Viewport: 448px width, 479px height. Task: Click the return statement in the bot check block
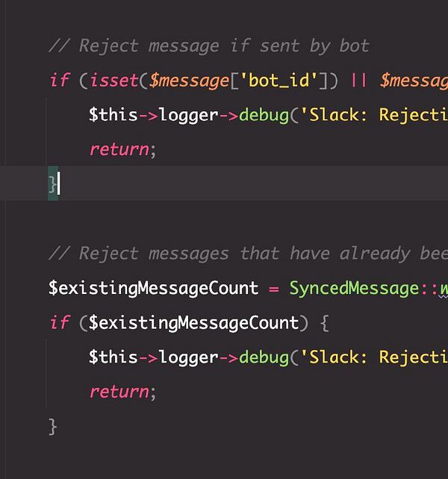pyautogui.click(x=119, y=149)
